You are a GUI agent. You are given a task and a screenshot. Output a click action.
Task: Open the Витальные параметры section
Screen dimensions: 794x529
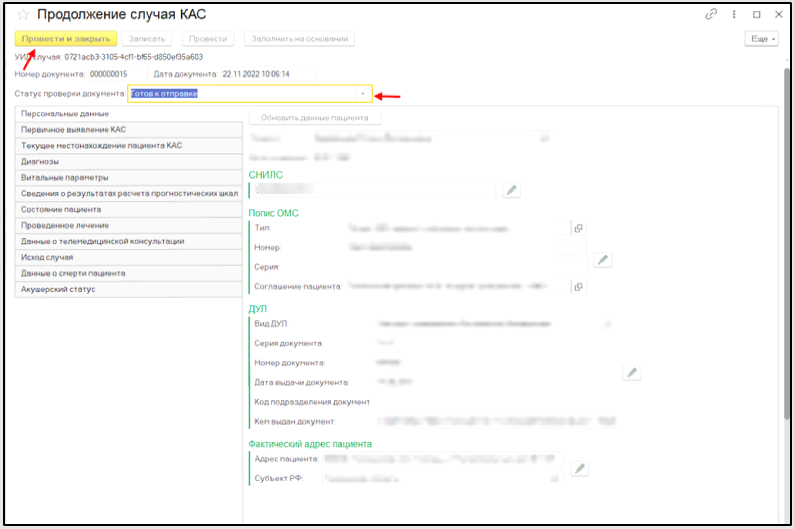click(130, 177)
